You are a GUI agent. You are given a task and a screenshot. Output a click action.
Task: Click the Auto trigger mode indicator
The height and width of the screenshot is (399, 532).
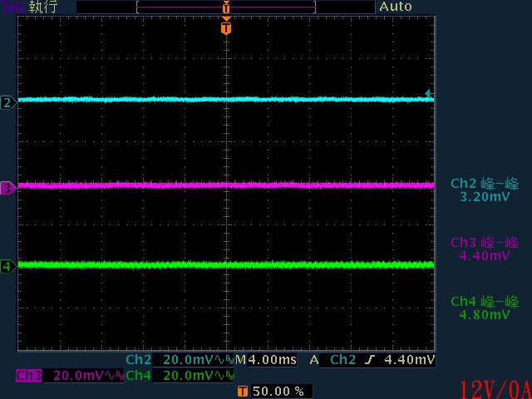coord(395,7)
